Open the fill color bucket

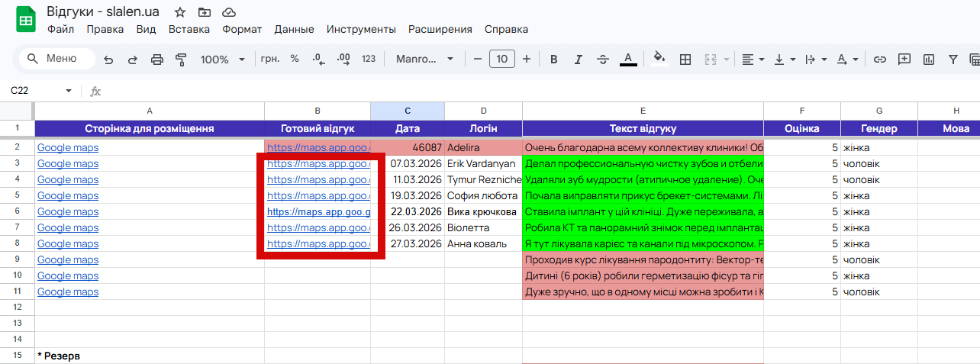click(x=660, y=59)
